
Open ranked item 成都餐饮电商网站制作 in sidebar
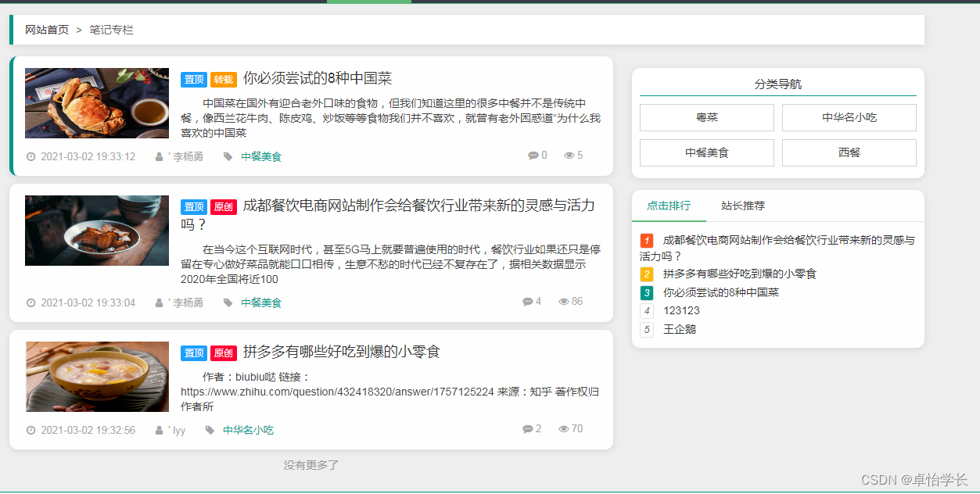click(x=777, y=248)
